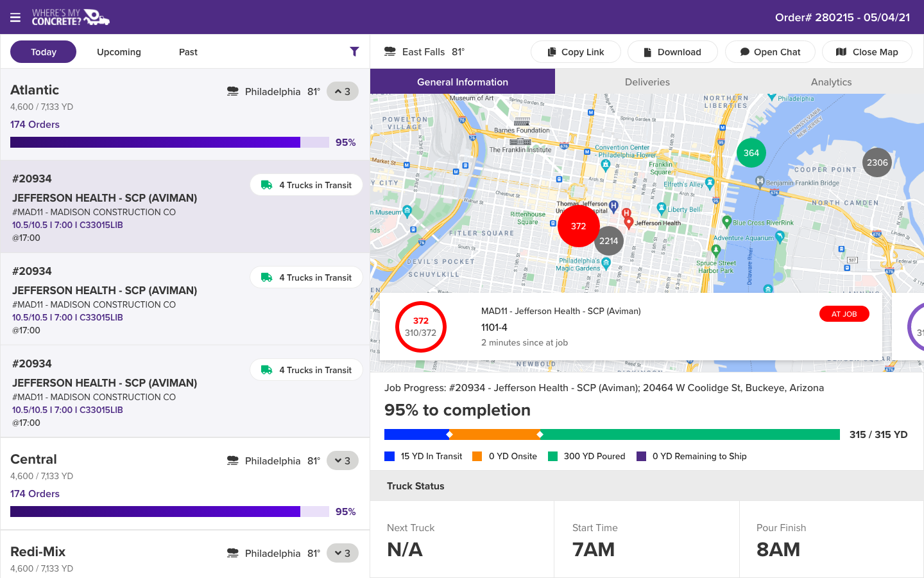
Task: Click the Blue Cross RiverRink map pin
Action: [x=727, y=222]
